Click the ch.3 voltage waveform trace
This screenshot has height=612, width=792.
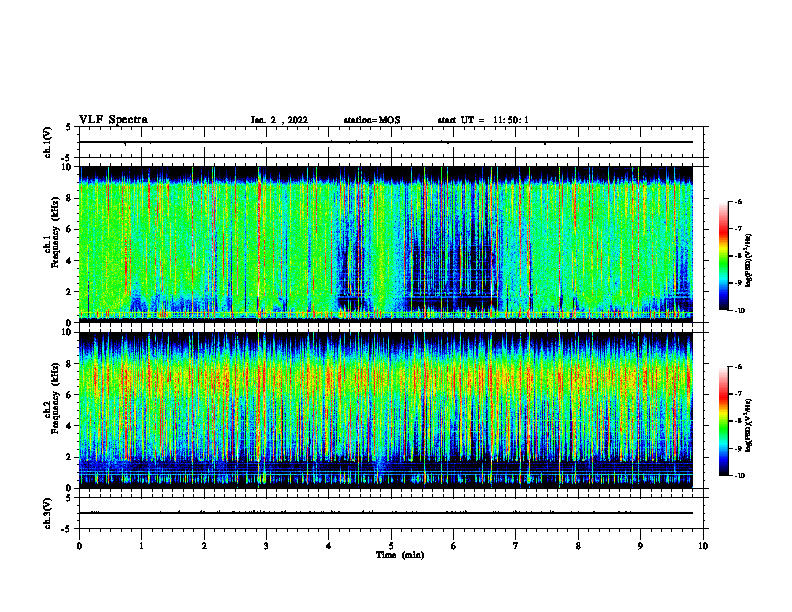pos(386,513)
